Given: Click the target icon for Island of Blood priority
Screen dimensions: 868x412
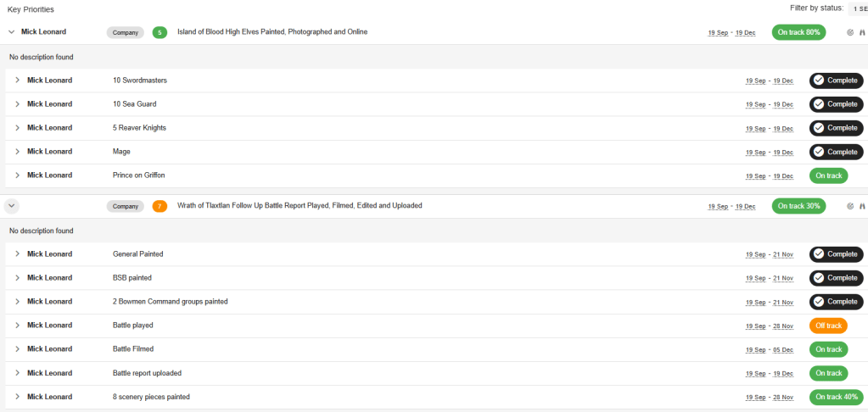Looking at the screenshot, I should click(x=850, y=32).
